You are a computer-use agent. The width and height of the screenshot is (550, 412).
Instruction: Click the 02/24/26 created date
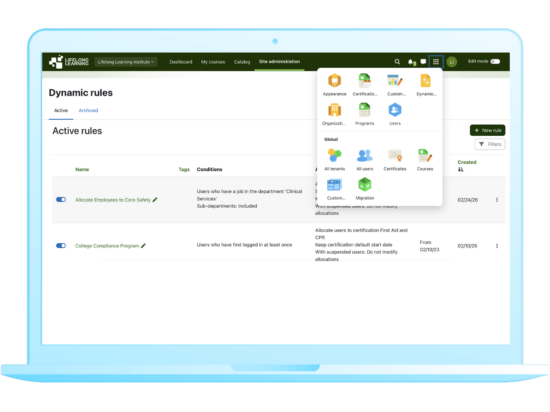click(x=467, y=200)
